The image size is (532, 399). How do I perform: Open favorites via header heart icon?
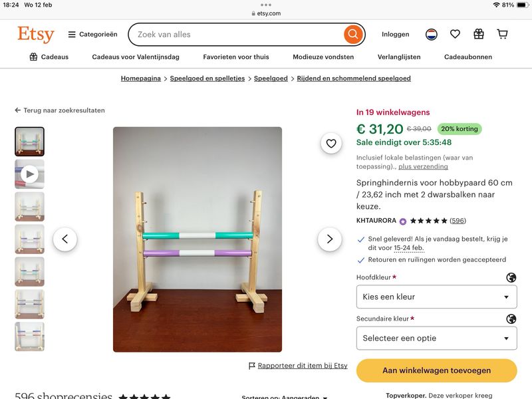[x=455, y=34]
